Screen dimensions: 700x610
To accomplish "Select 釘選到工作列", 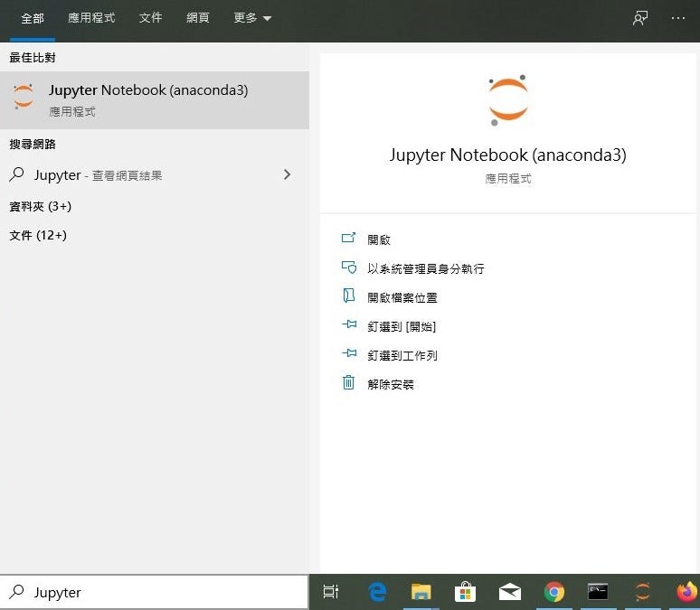I will tap(402, 356).
